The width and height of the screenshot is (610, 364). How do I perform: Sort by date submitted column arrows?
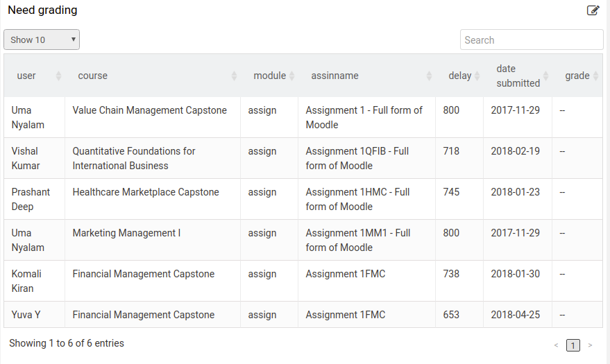546,76
